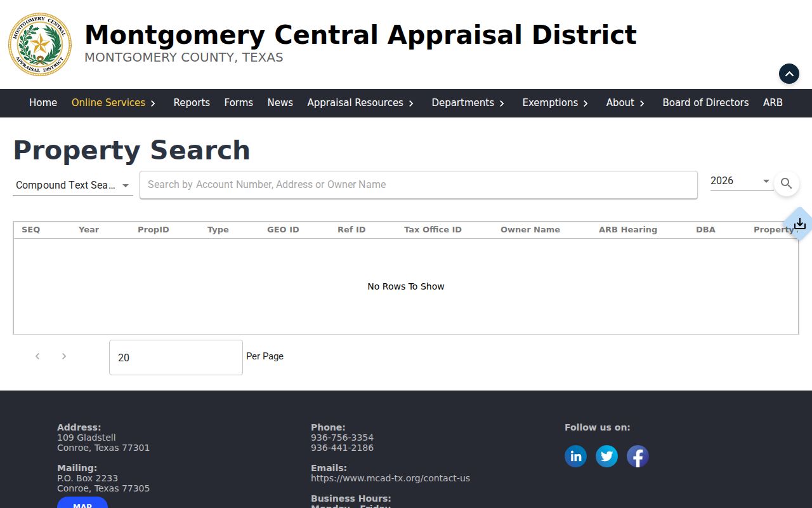Open the 2026 year dropdown
The width and height of the screenshot is (812, 508).
click(742, 181)
